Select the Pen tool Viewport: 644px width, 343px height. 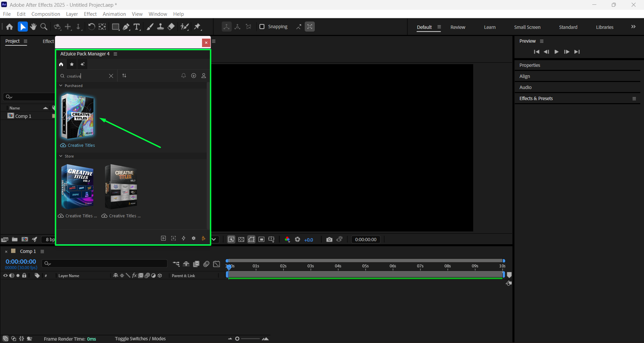click(126, 27)
